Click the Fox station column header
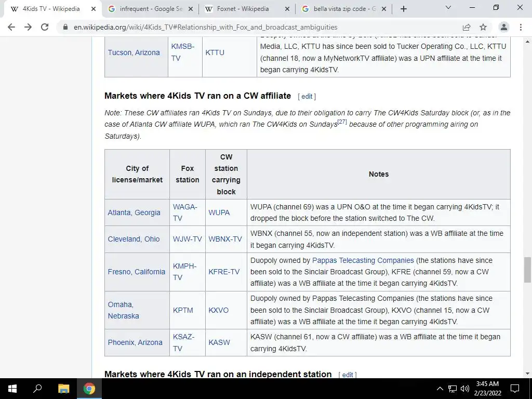This screenshot has width=532, height=399. coord(187,174)
